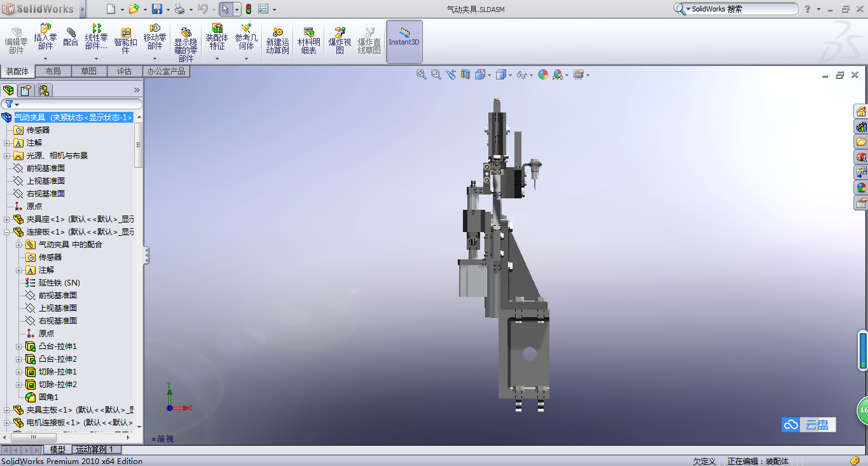This screenshot has height=466, width=868.
Task: Select 延性铁 (SN) material item
Action: (x=59, y=283)
